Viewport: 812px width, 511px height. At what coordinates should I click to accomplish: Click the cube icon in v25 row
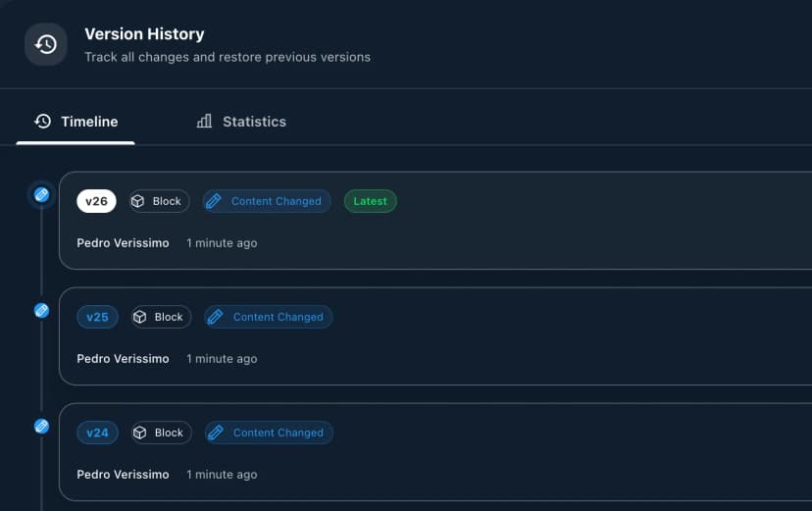pos(140,317)
